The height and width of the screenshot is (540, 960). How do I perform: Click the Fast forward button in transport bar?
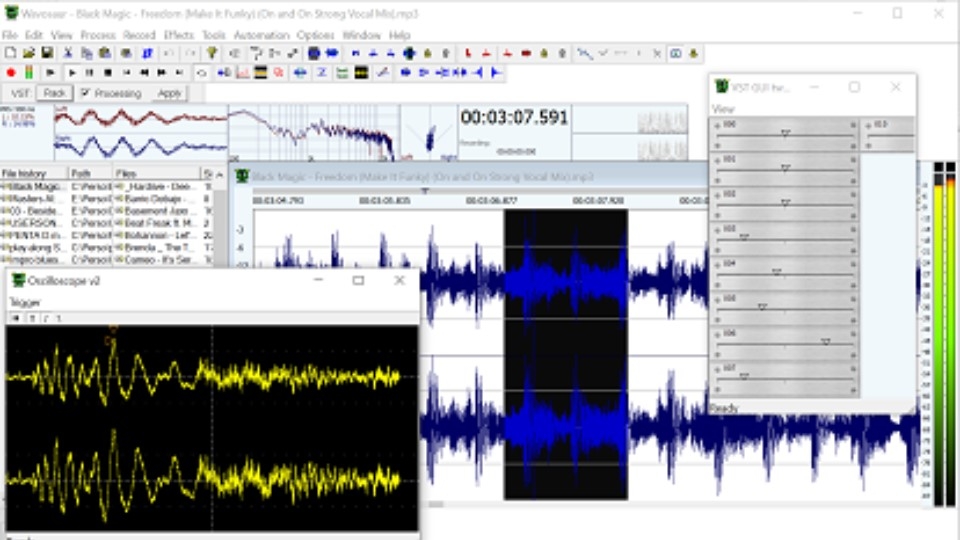162,73
